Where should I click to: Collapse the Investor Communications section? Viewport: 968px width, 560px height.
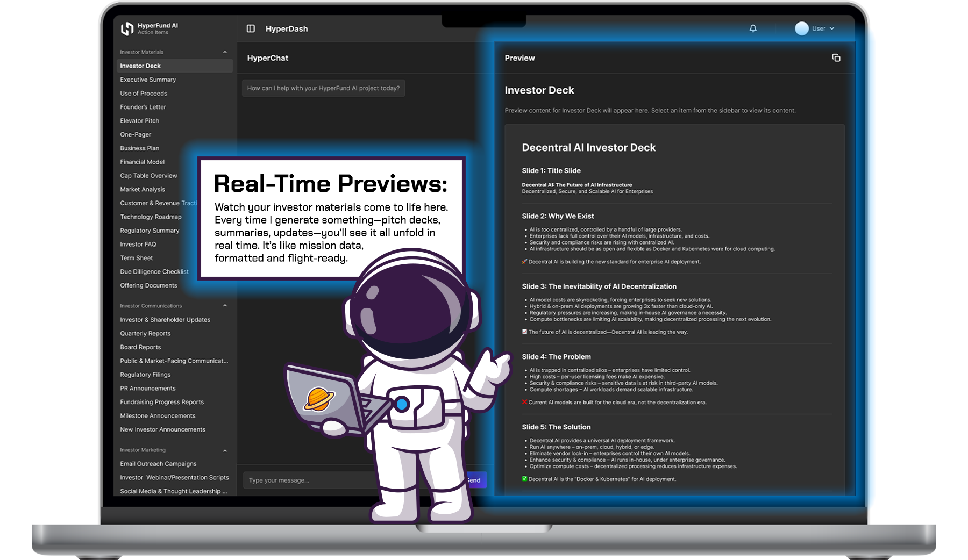coord(225,306)
